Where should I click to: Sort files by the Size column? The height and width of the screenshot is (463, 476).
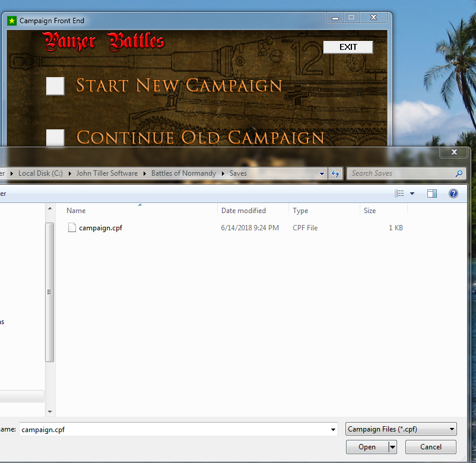383,210
